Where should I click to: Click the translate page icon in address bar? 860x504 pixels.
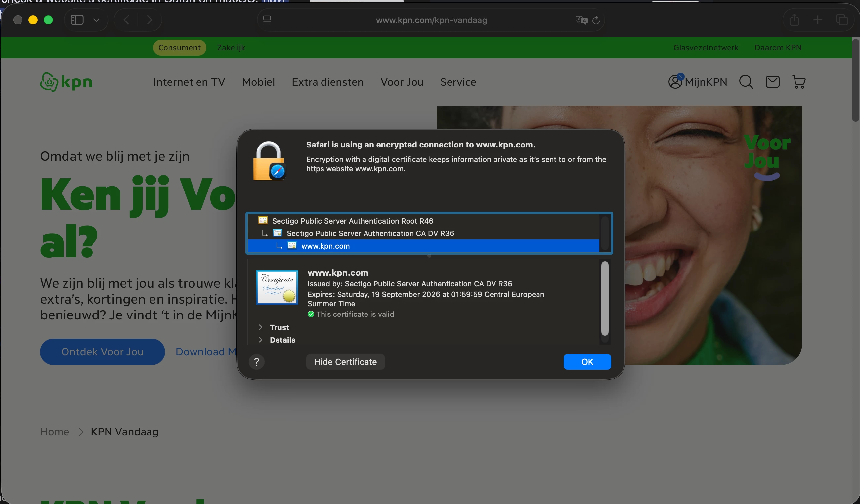pos(581,20)
